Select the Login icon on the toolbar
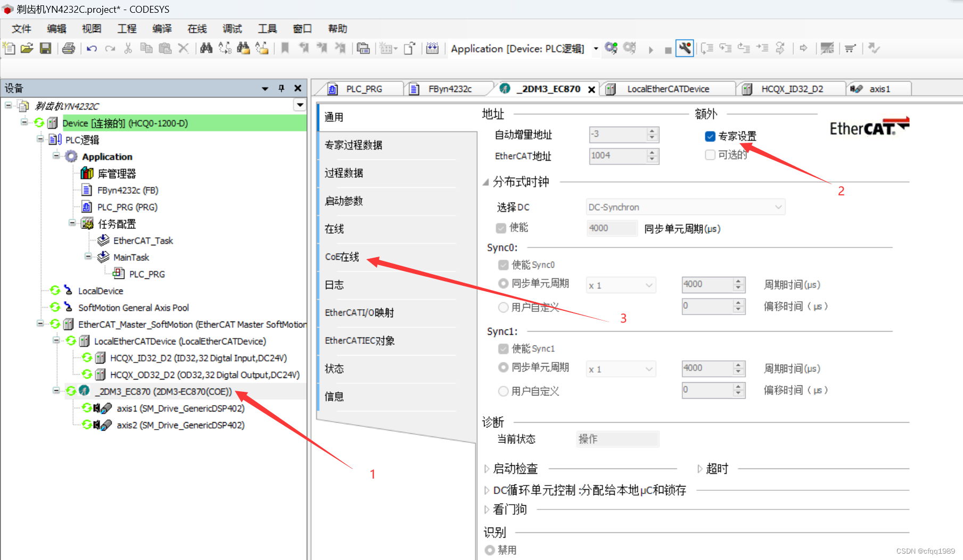The width and height of the screenshot is (963, 560). (x=611, y=48)
